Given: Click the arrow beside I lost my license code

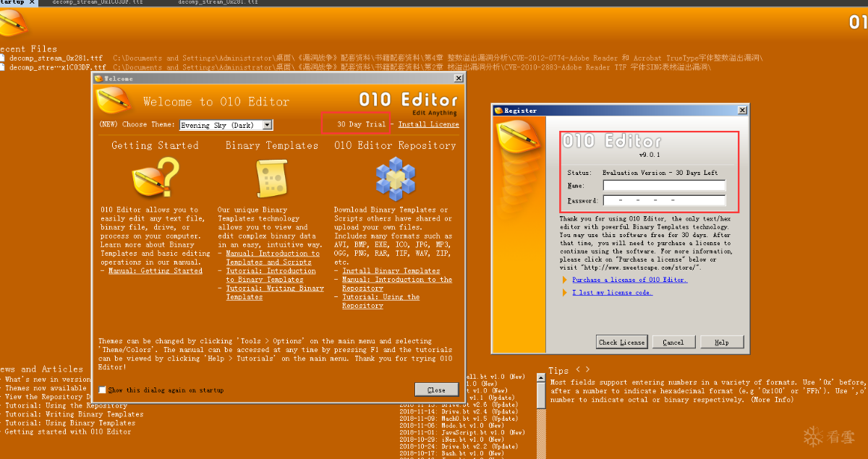Looking at the screenshot, I should [565, 293].
